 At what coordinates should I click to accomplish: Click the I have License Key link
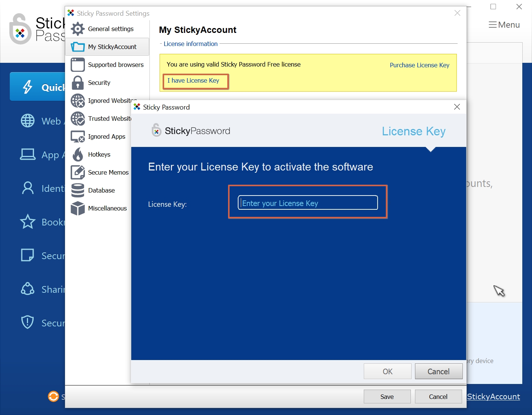point(193,80)
